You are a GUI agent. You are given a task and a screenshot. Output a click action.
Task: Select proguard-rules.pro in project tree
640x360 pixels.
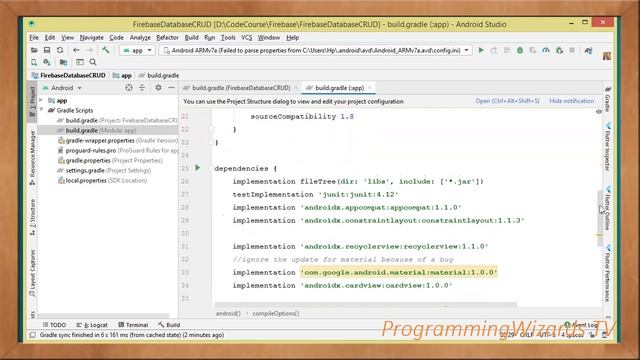pos(118,150)
